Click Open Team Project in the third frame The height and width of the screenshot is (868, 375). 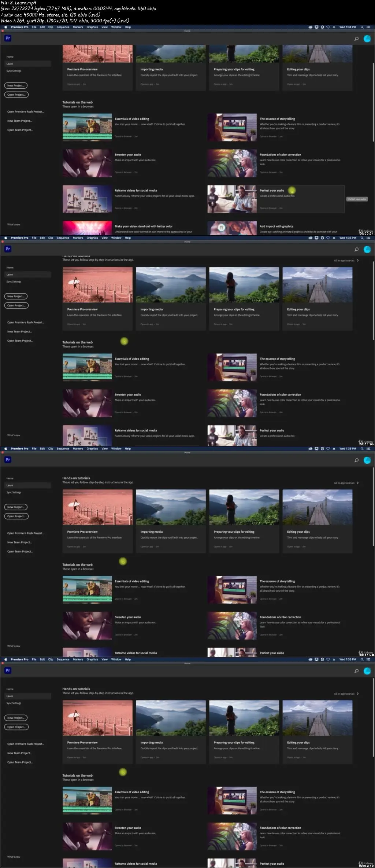20,552
